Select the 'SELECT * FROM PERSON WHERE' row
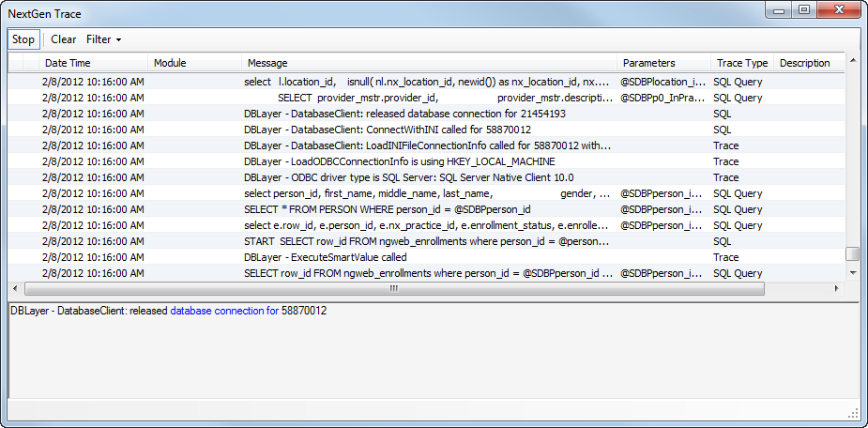Screen dimensions: 868x428 [x=427, y=209]
